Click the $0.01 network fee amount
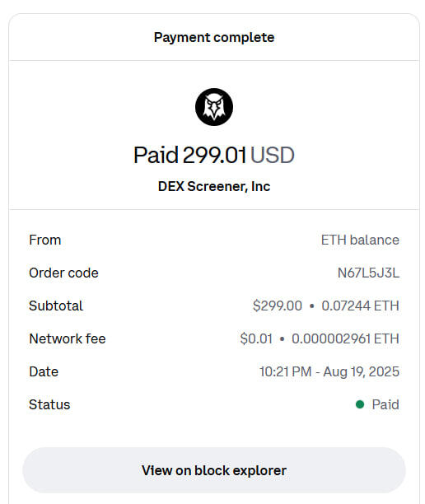The width and height of the screenshot is (425, 504). click(x=256, y=338)
